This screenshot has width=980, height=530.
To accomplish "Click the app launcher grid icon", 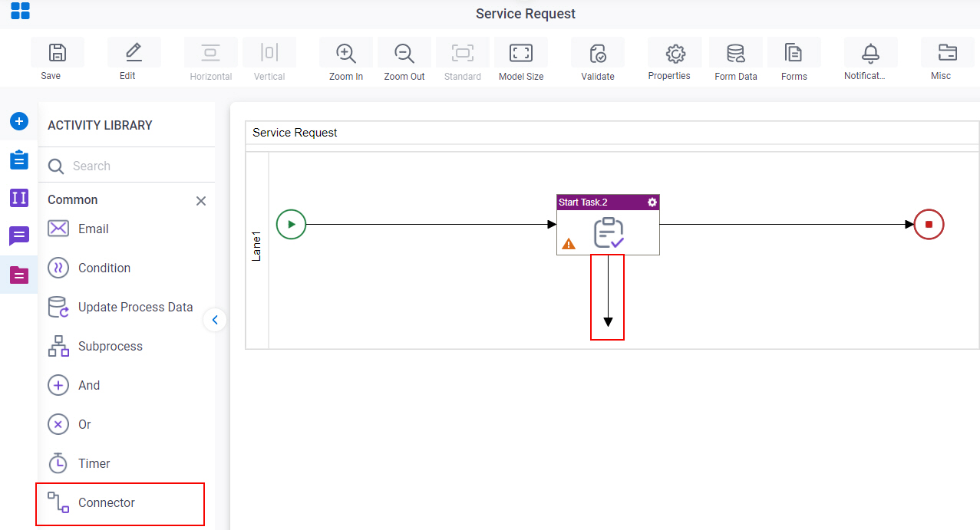I will point(20,12).
